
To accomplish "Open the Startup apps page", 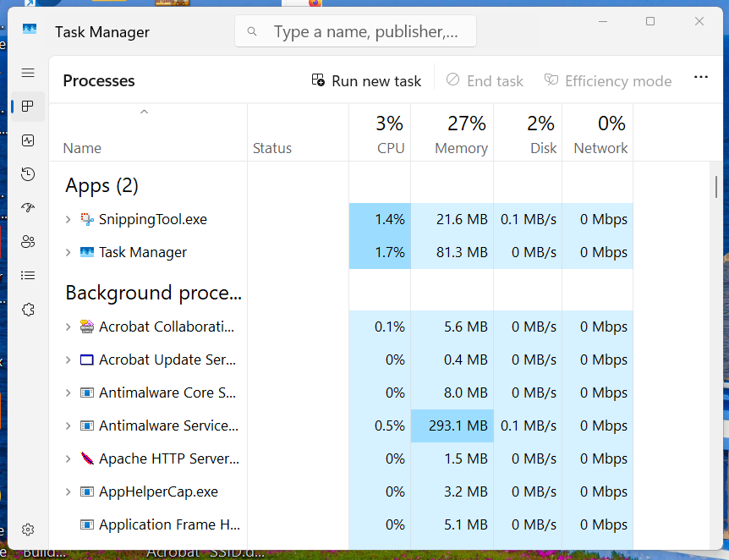I will coord(28,208).
